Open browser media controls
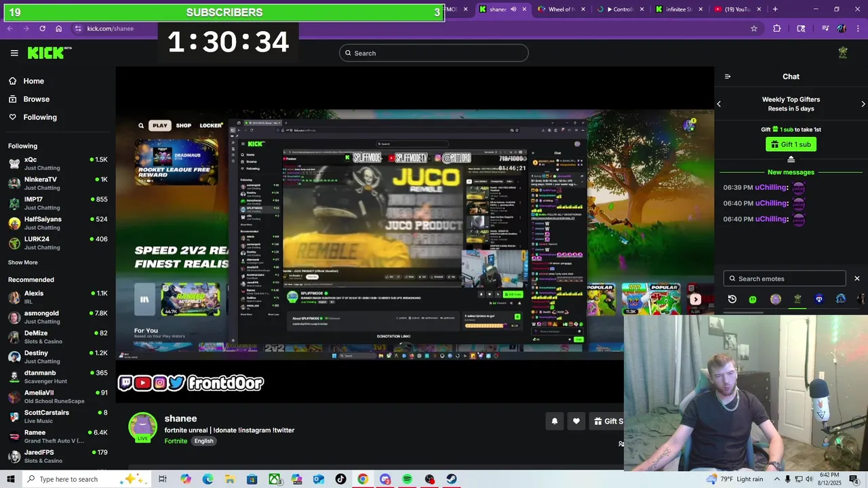The width and height of the screenshot is (868, 488). coord(825,28)
